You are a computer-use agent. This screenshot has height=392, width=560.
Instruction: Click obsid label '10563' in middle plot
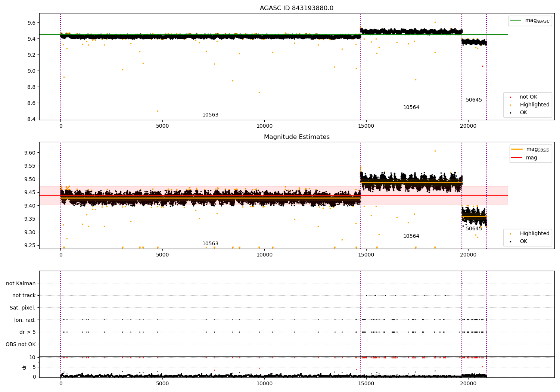click(210, 244)
